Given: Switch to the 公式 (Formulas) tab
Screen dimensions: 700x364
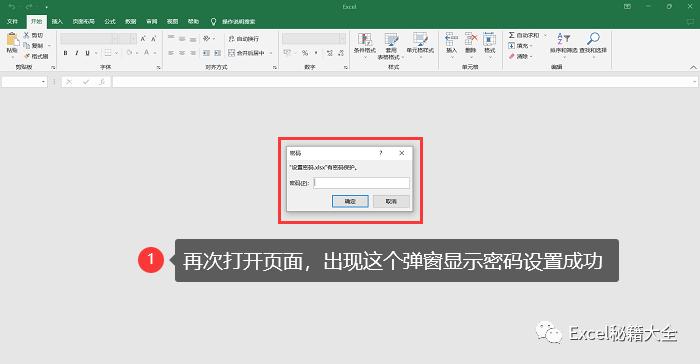Looking at the screenshot, I should (110, 21).
